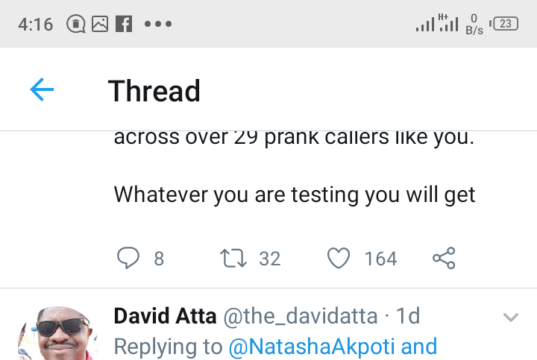
Task: Tap the Facebook notification icon in status bar
Action: coord(124,24)
